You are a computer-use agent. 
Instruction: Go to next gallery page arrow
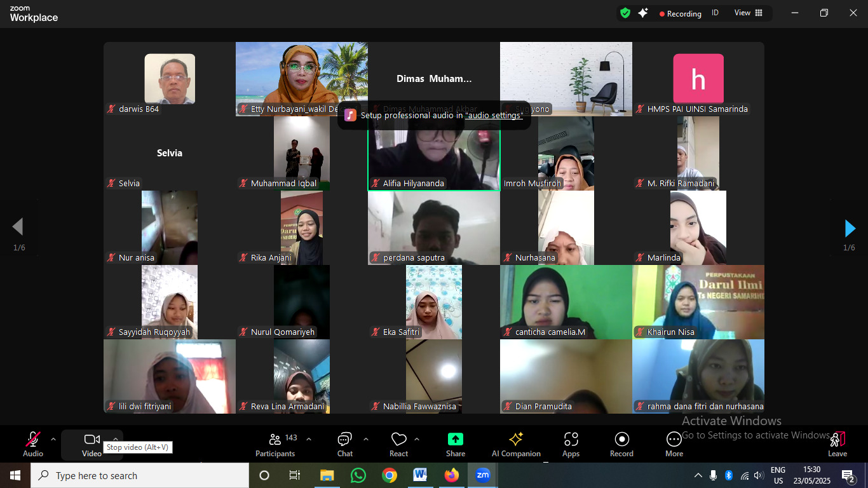tap(850, 228)
